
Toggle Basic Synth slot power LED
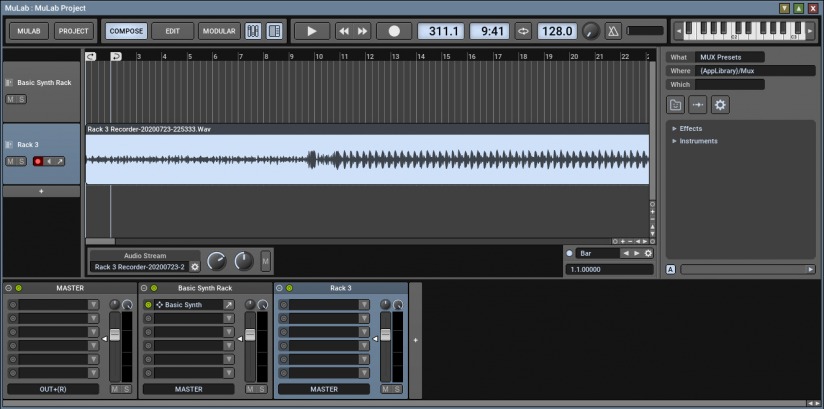pos(148,305)
